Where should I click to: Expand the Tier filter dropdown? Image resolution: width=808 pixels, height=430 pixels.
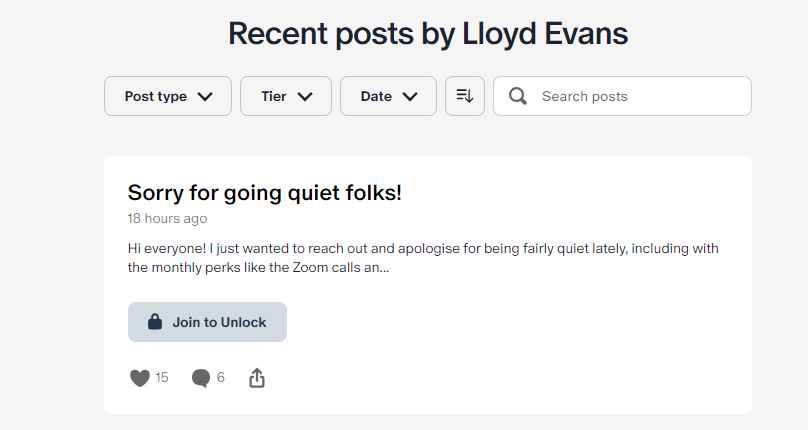coord(286,96)
